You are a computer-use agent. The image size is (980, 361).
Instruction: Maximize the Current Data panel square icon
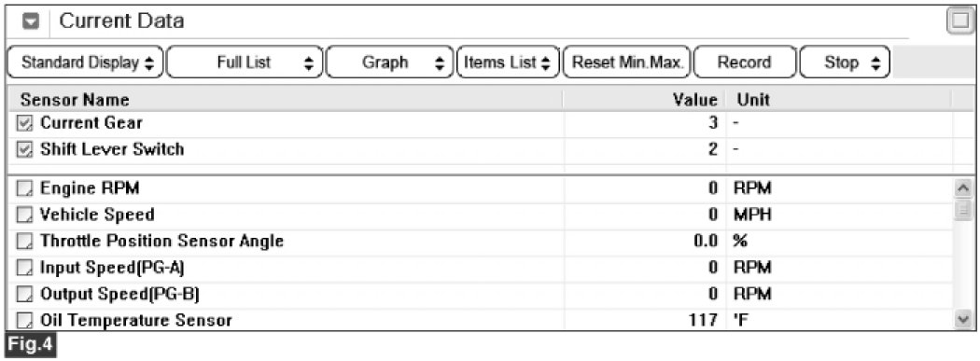(959, 21)
